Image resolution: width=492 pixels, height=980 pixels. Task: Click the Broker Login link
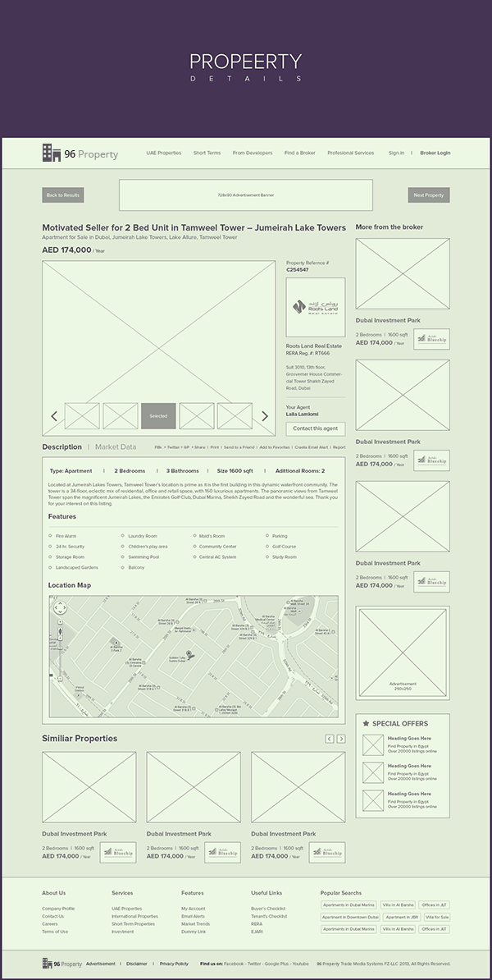tap(435, 153)
